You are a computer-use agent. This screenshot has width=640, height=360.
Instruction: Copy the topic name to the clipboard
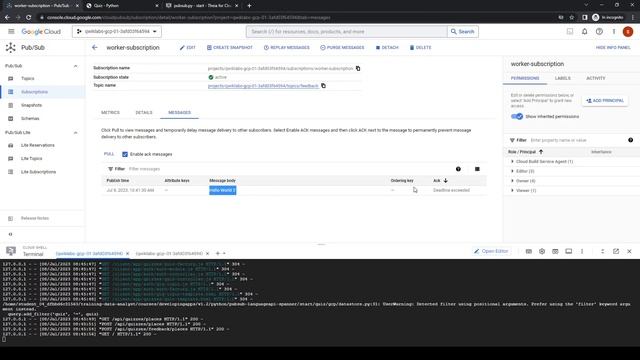323,86
